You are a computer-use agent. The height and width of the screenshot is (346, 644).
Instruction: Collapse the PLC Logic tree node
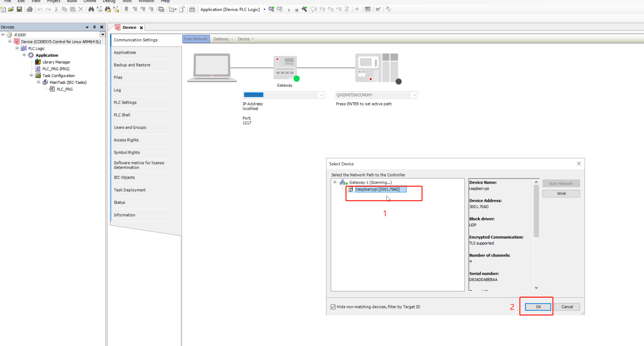pos(17,48)
